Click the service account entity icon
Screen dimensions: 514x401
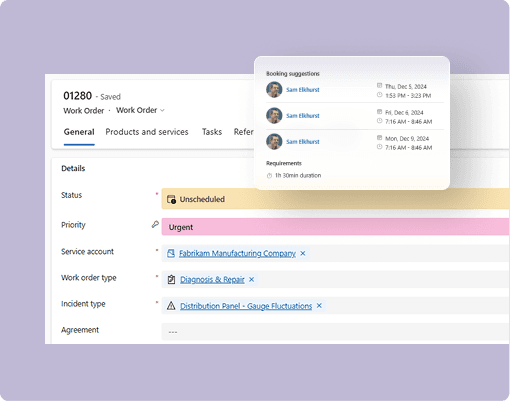coord(171,253)
